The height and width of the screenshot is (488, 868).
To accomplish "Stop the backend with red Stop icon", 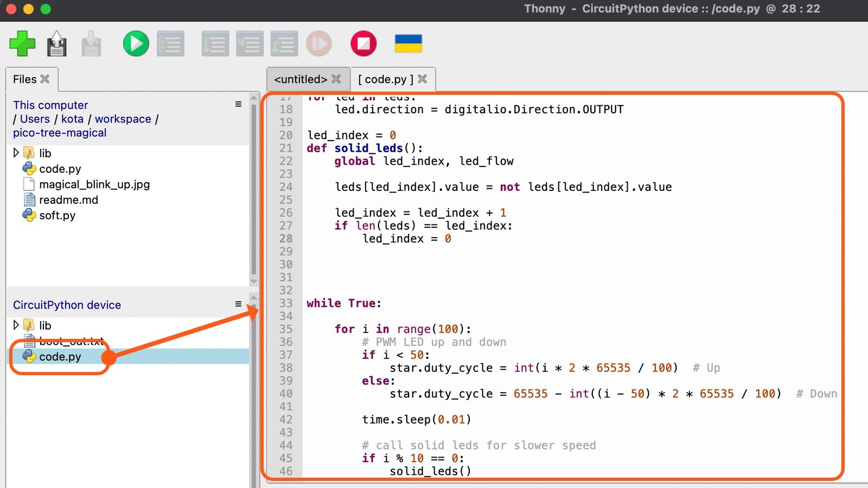I will tap(363, 44).
